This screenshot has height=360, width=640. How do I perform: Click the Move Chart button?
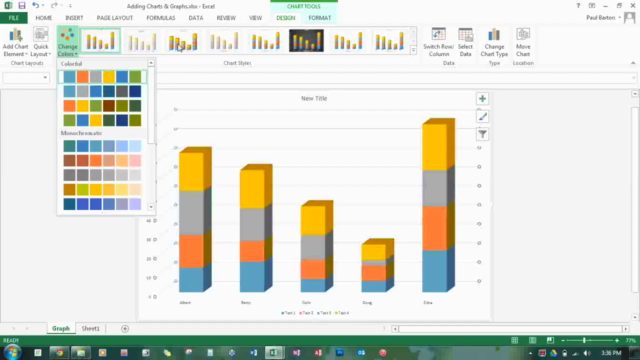[523, 42]
